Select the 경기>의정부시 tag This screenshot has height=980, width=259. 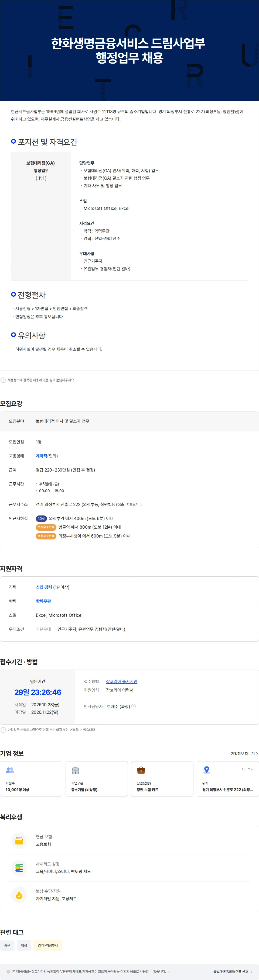[x=47, y=945]
